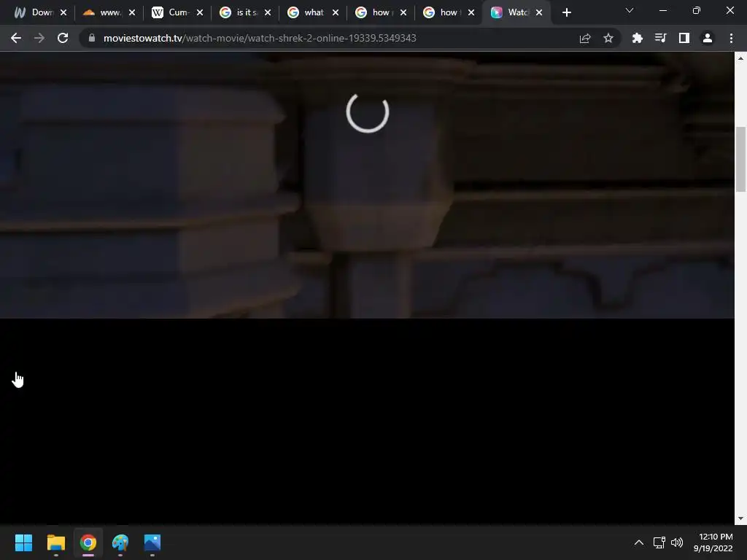
Task: Expand the tab search chevron
Action: pyautogui.click(x=630, y=10)
